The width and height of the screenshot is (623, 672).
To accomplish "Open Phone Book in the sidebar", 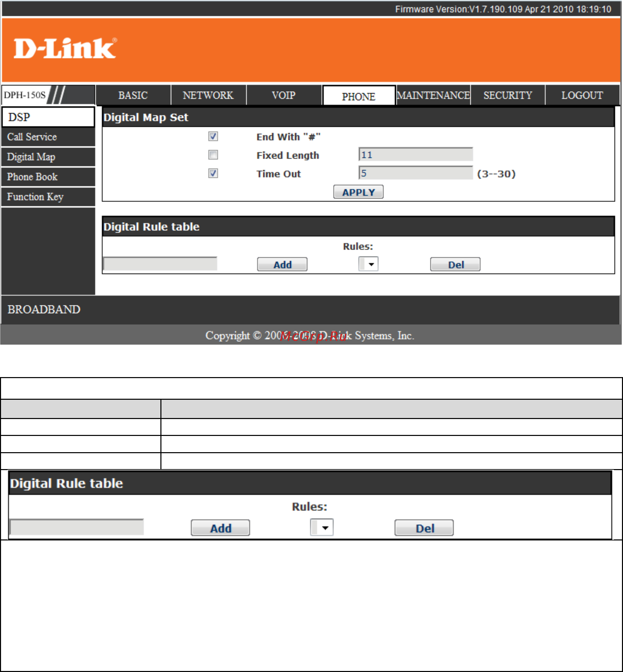I will click(x=48, y=177).
